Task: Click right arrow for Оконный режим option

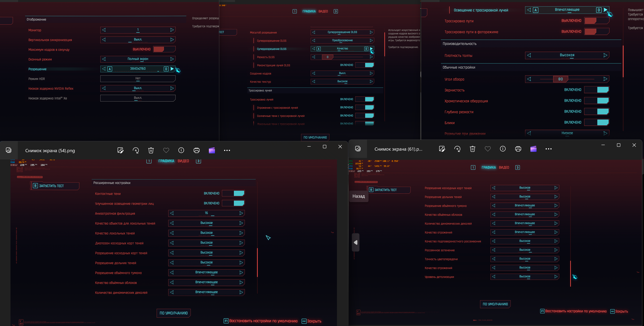Action: click(x=172, y=59)
